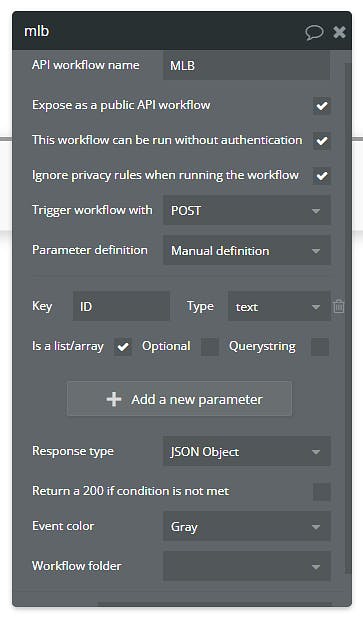
Task: Close the mlb property panel
Action: (340, 32)
